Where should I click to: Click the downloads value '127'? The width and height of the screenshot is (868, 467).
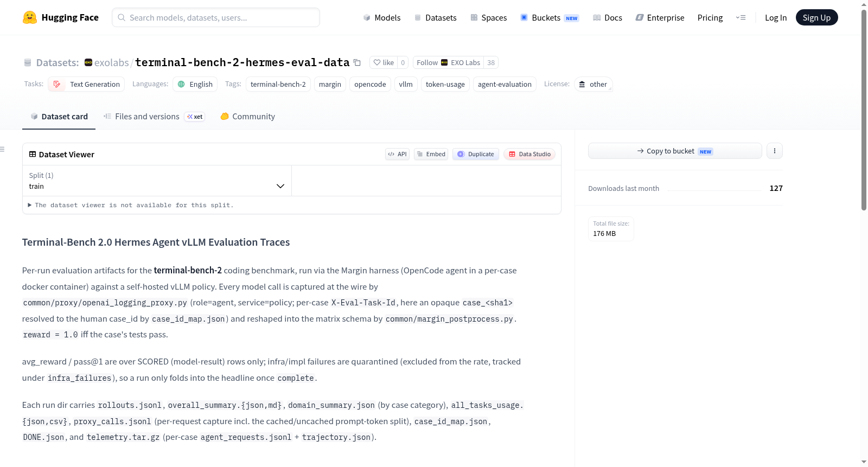tap(776, 188)
